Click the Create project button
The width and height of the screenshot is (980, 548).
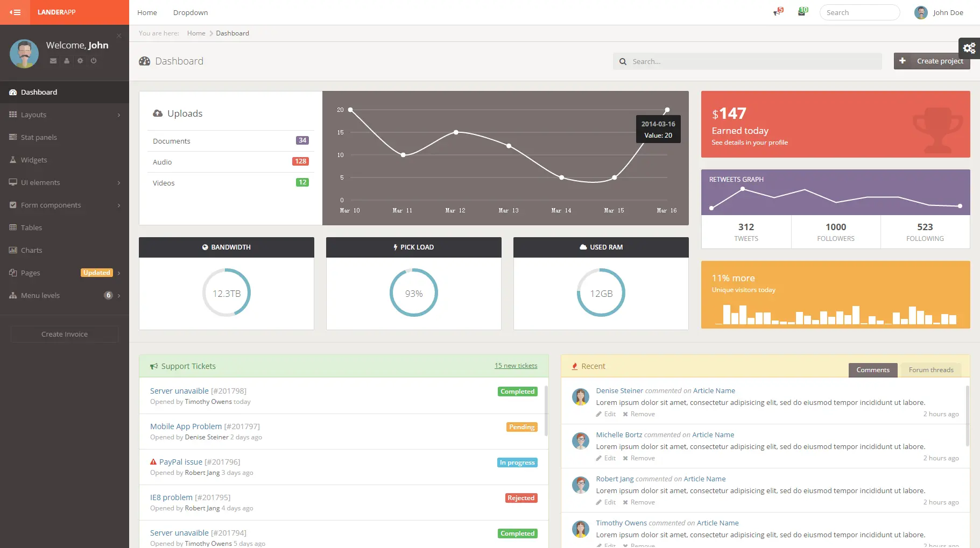(932, 61)
